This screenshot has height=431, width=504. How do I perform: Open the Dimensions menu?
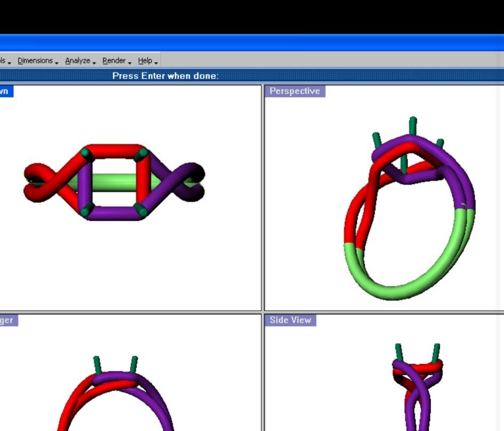click(x=36, y=61)
